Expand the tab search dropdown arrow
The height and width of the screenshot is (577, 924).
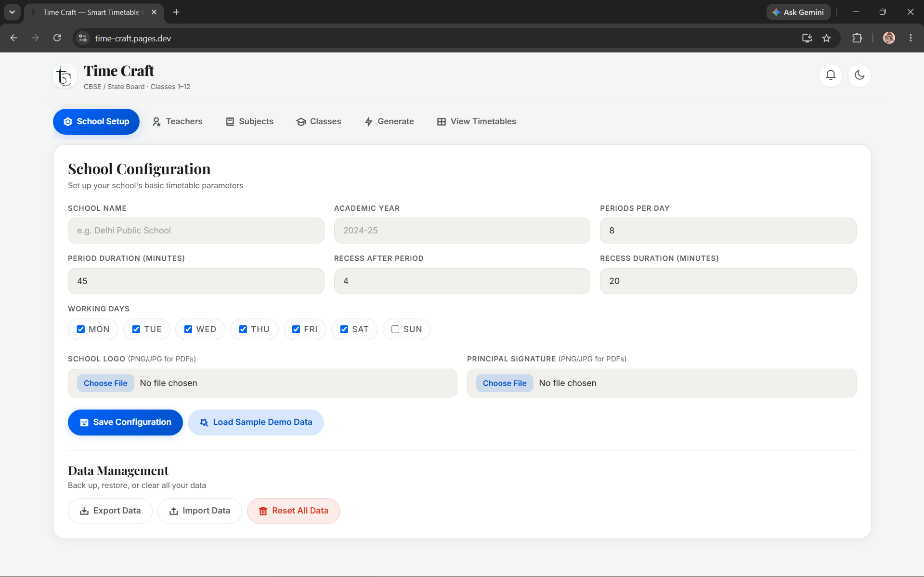tap(12, 12)
